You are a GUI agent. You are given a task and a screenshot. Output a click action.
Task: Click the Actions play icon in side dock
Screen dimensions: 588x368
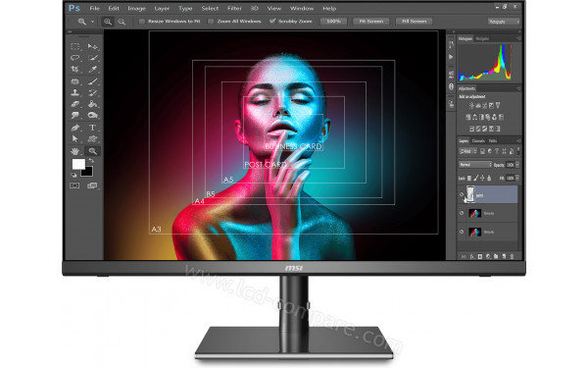point(451,57)
